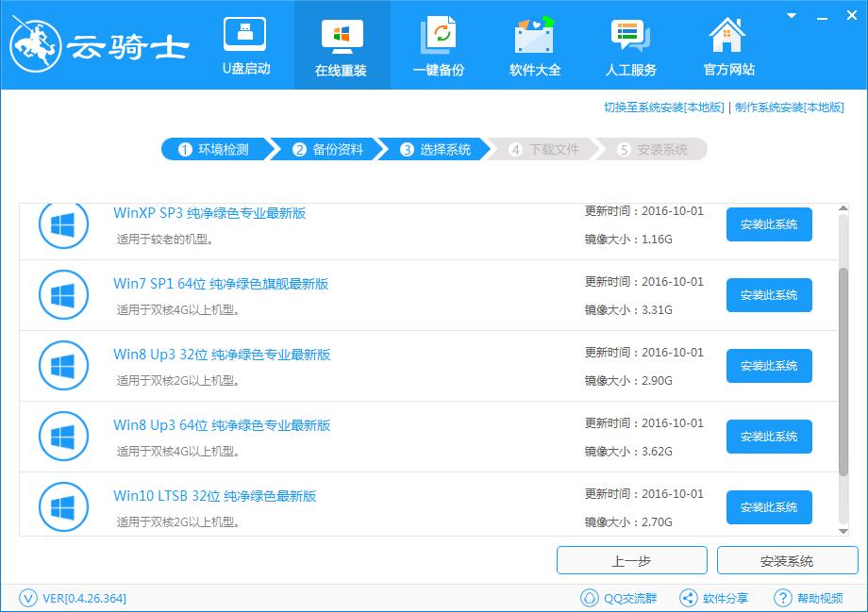Open the 帮助视频 help question icon

(x=782, y=598)
